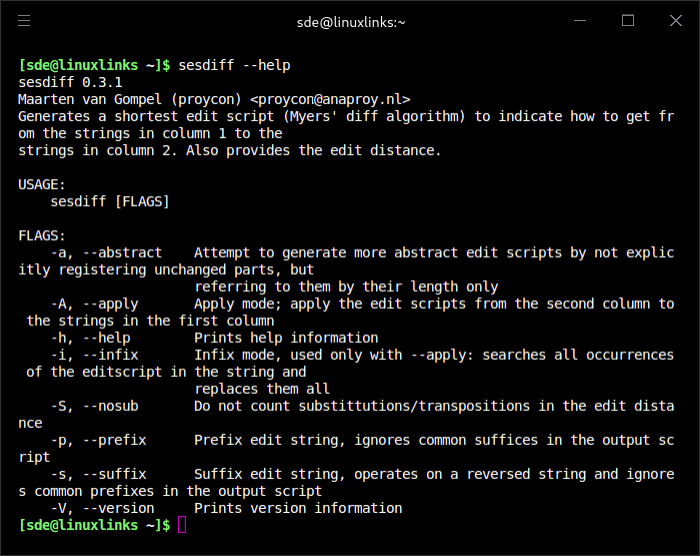The width and height of the screenshot is (700, 556).
Task: Click the FLAGS: heading text
Action: click(x=42, y=236)
